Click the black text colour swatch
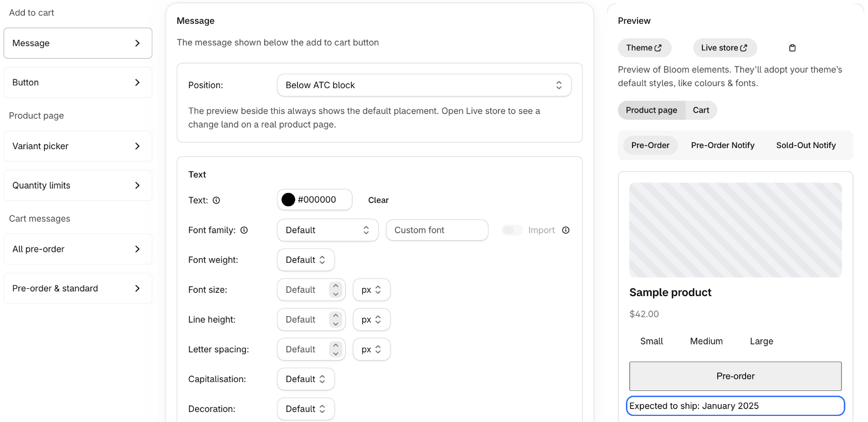Viewport: 868px width, 422px height. coord(288,200)
